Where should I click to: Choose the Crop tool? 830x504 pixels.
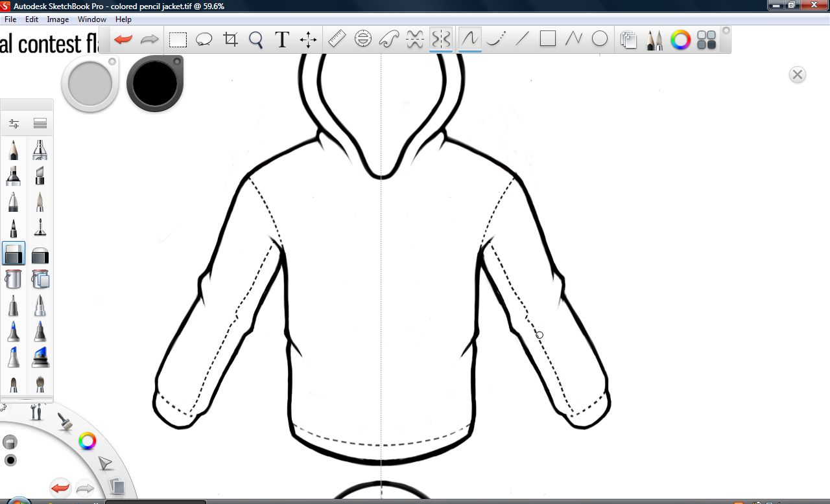click(x=230, y=40)
